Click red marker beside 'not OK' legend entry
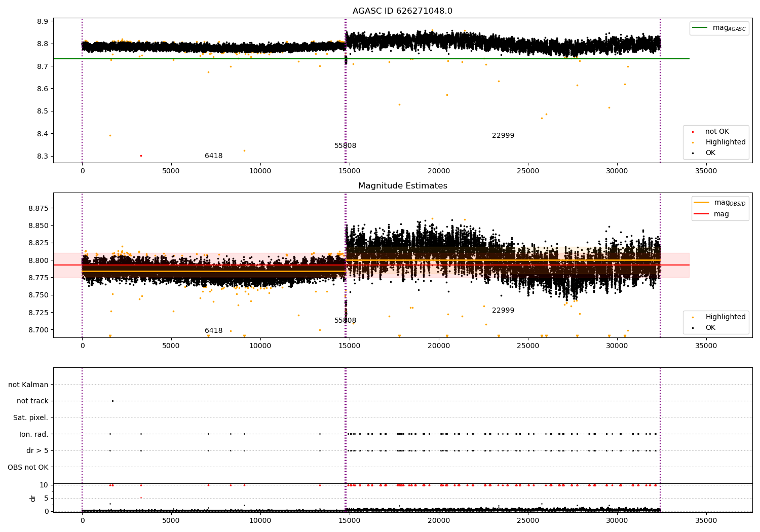The image size is (760, 532). (x=693, y=132)
